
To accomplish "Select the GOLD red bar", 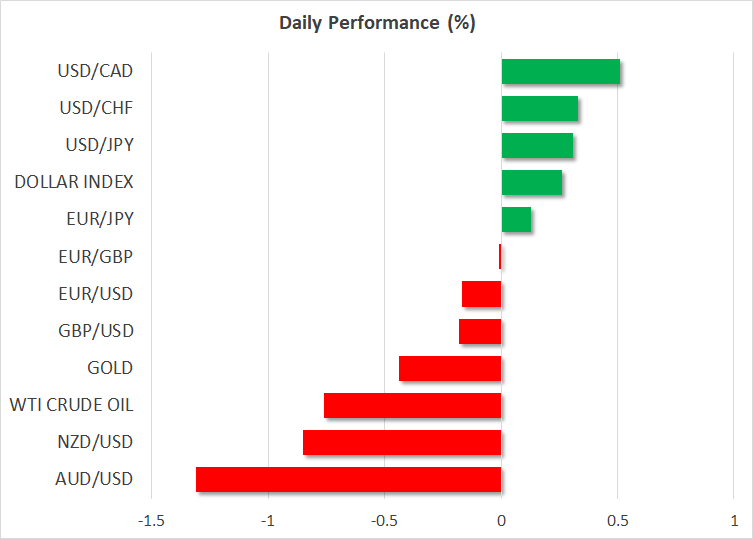I will click(x=450, y=368).
